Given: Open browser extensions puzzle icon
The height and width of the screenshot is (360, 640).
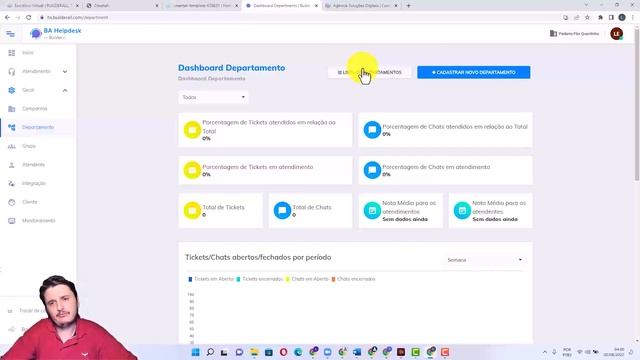Looking at the screenshot, I should (x=600, y=17).
